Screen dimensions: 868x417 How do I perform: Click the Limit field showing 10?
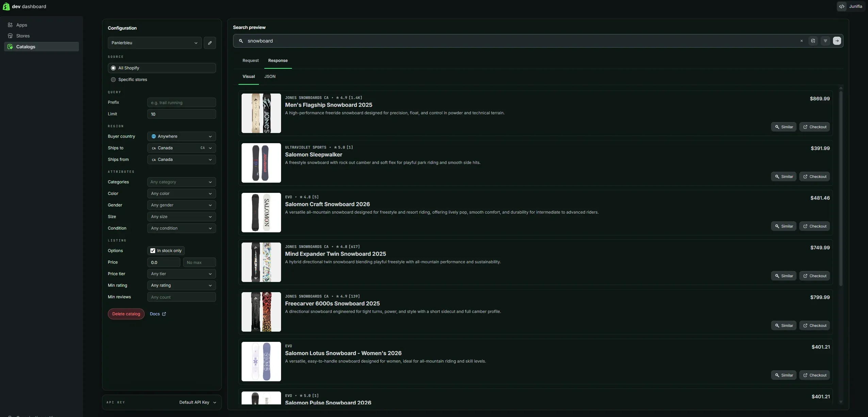(x=181, y=114)
